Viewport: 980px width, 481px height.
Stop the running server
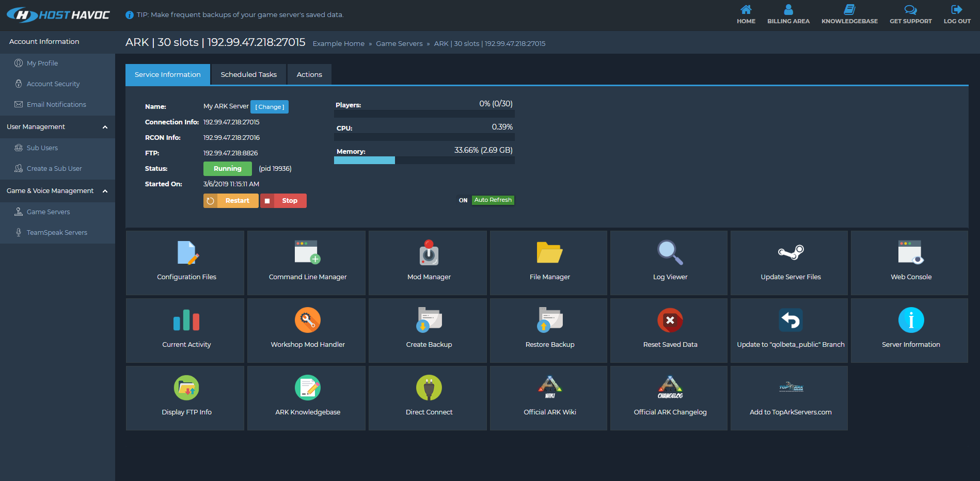(283, 201)
